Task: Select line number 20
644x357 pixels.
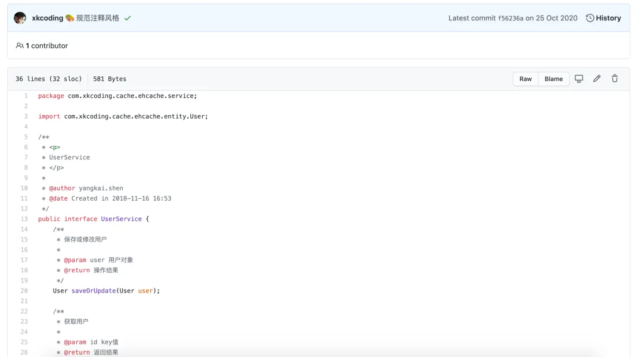Action: [x=24, y=291]
